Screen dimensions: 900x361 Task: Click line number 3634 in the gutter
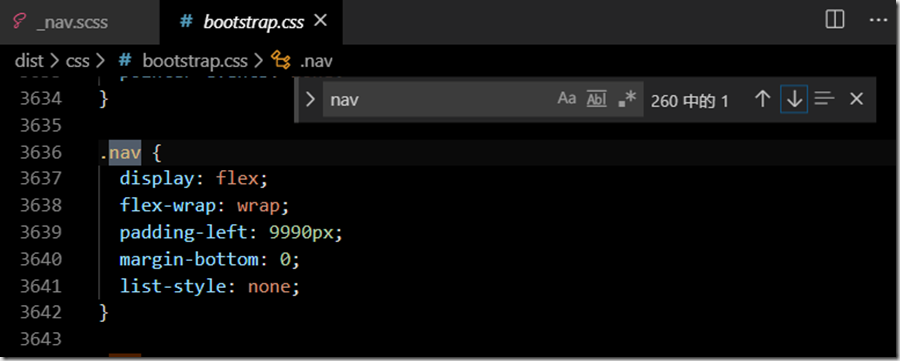(x=41, y=99)
